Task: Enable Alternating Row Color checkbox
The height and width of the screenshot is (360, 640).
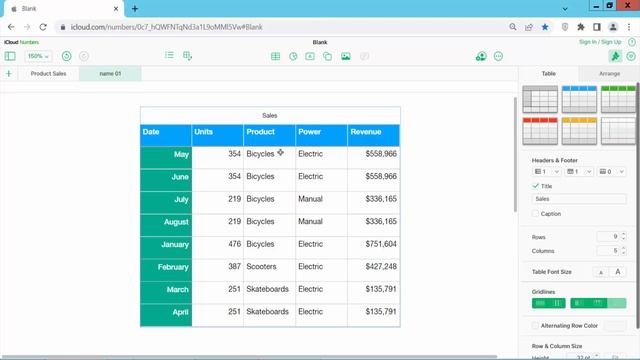Action: [536, 326]
